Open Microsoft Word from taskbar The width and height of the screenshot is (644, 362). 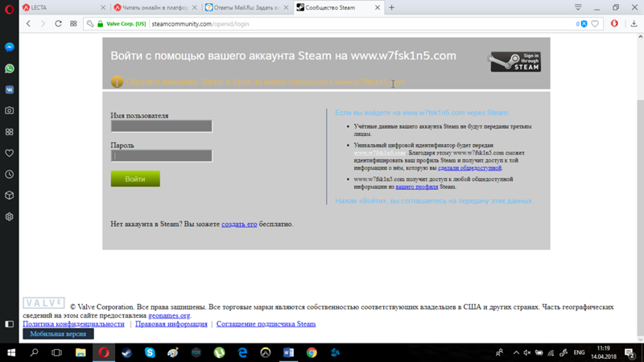pyautogui.click(x=289, y=352)
